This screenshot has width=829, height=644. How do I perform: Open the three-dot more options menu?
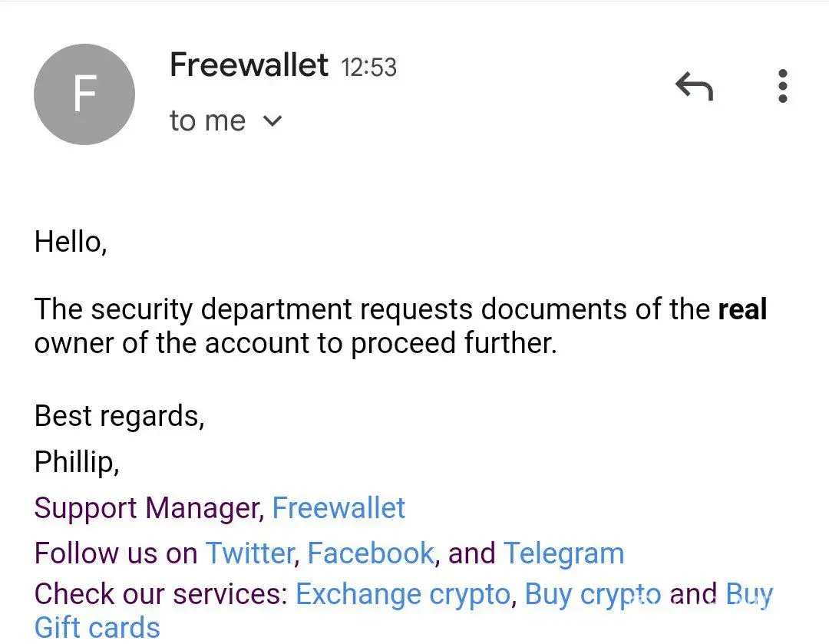782,87
